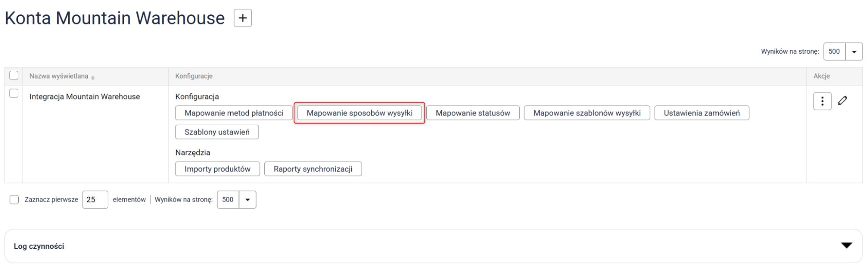The image size is (868, 268).
Task: Open top Wyników na stronę dropdown
Action: [x=854, y=52]
